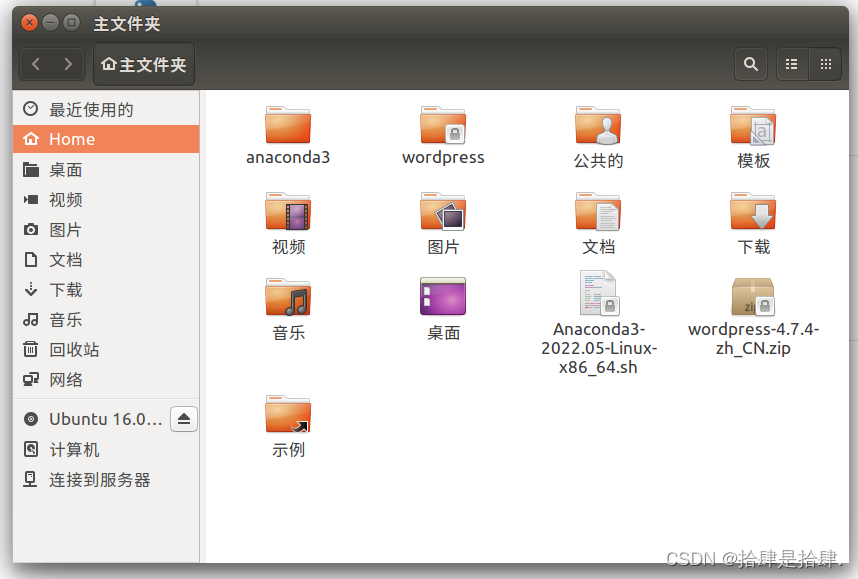Eject the Ubuntu 16.0 volume

click(x=183, y=418)
